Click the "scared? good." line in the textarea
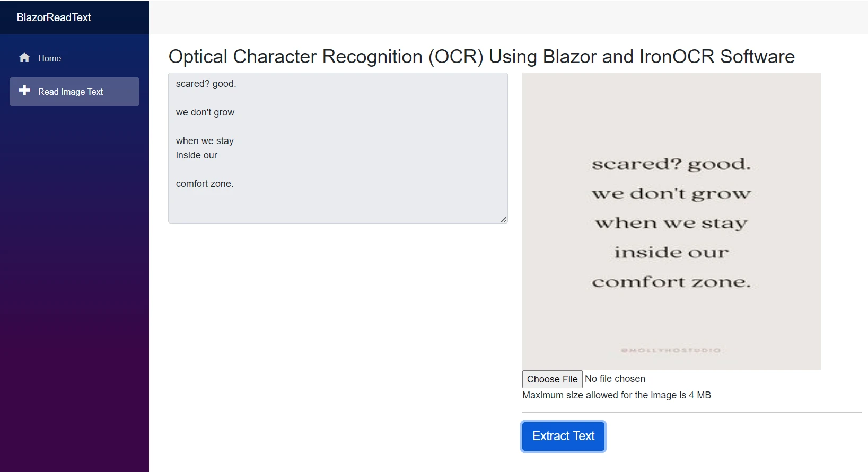868x472 pixels. 206,84
